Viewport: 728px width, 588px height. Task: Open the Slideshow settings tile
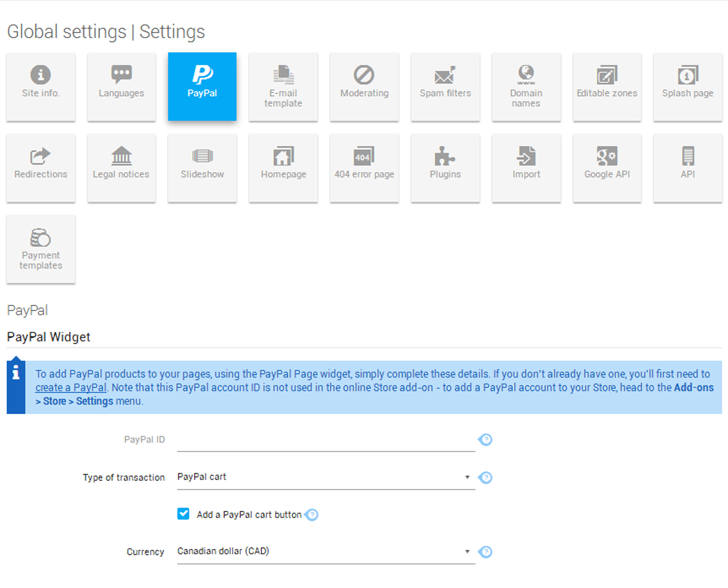click(x=202, y=168)
